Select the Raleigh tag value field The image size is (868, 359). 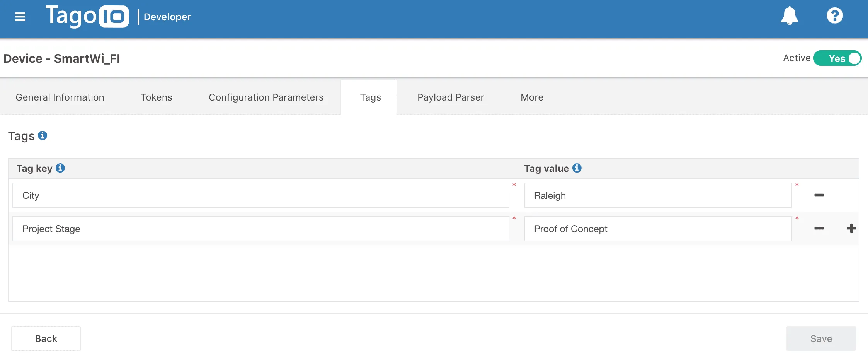(x=658, y=195)
